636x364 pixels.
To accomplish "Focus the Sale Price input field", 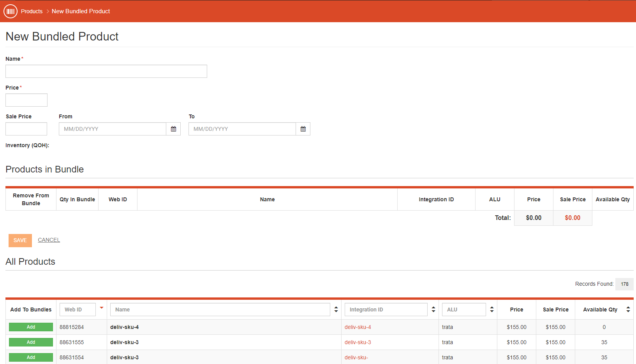I will pyautogui.click(x=26, y=129).
